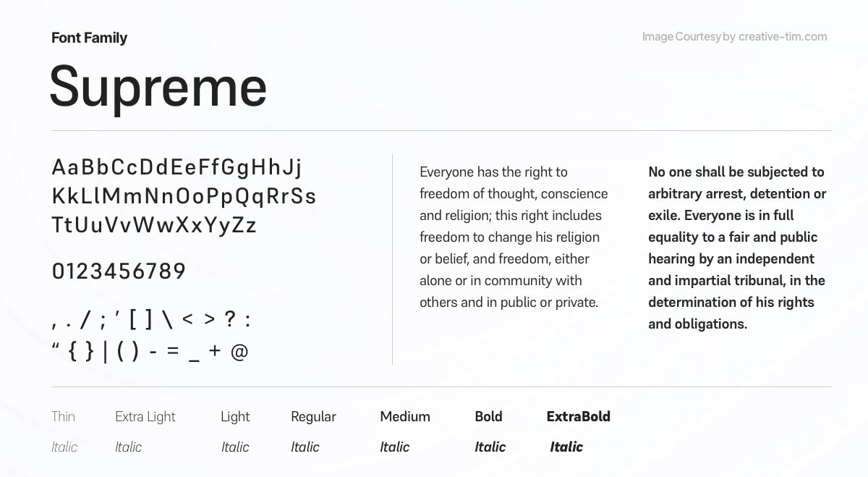Image resolution: width=868 pixels, height=477 pixels.
Task: Select the Extra Light weight label
Action: click(145, 416)
